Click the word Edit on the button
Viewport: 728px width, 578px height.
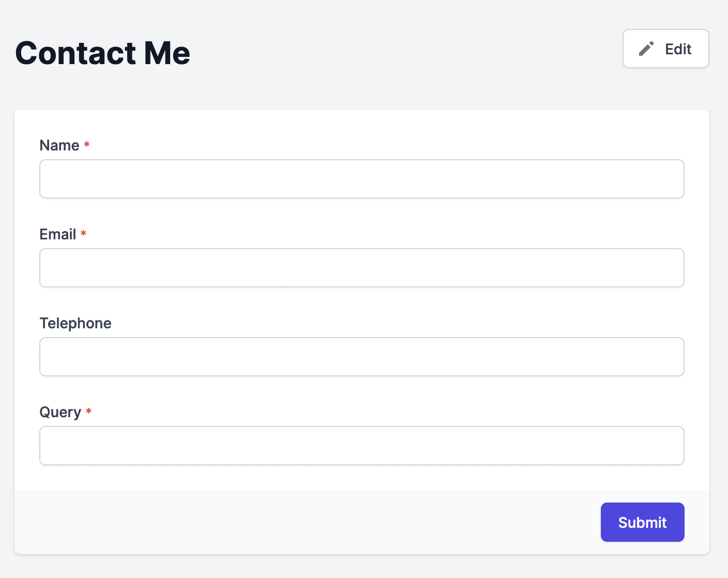point(678,49)
